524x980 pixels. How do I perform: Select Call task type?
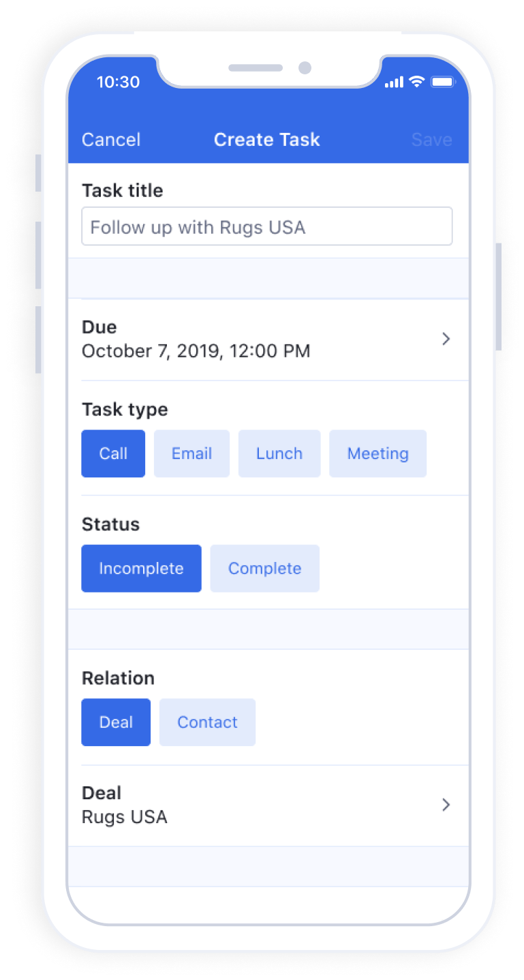pos(113,454)
